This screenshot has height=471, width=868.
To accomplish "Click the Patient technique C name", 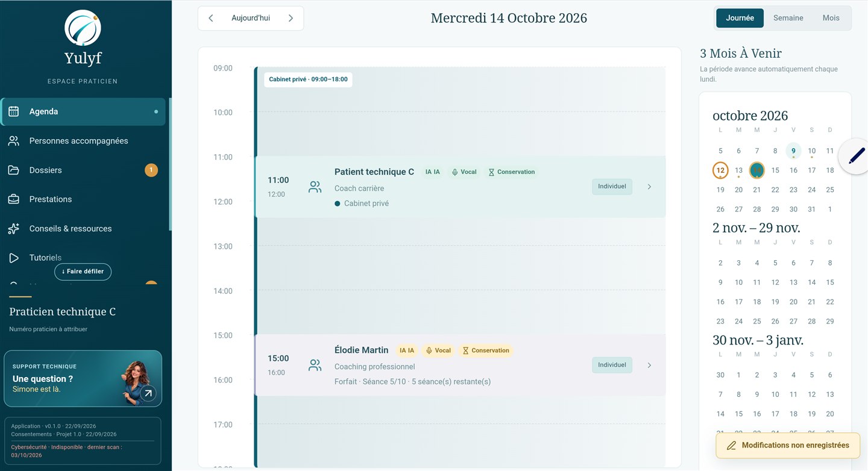I will point(374,172).
